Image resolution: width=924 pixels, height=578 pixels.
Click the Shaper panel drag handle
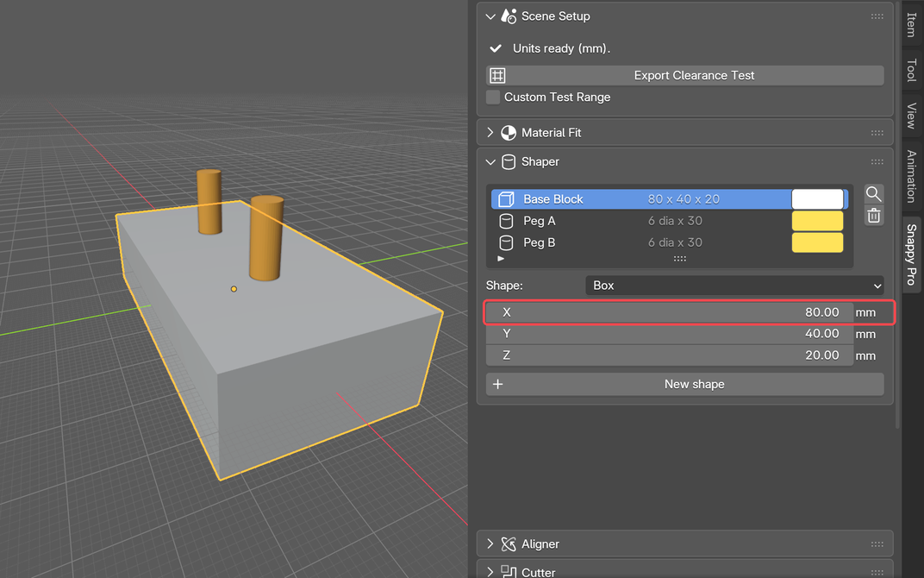877,161
